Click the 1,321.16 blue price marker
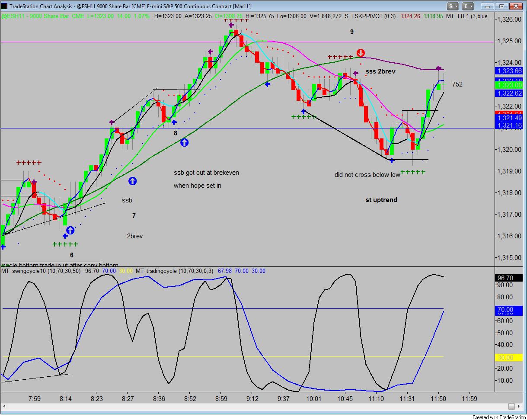Screen dimensions: 527x420 click(510, 125)
